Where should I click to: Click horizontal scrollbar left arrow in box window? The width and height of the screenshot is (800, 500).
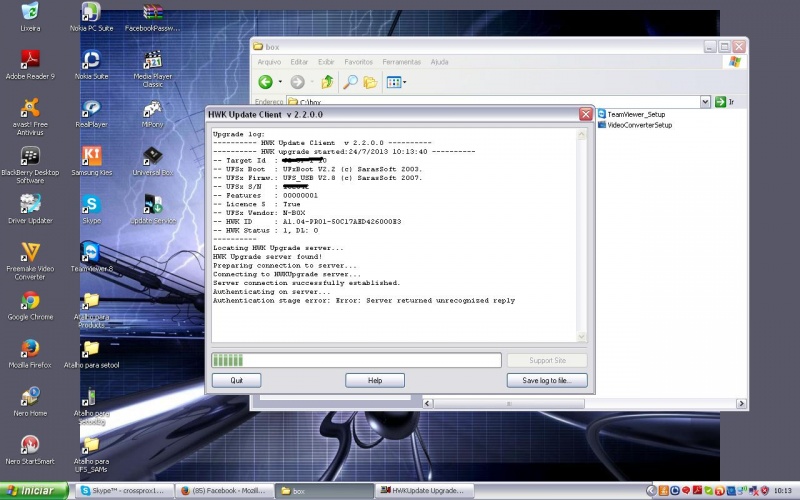coord(428,404)
